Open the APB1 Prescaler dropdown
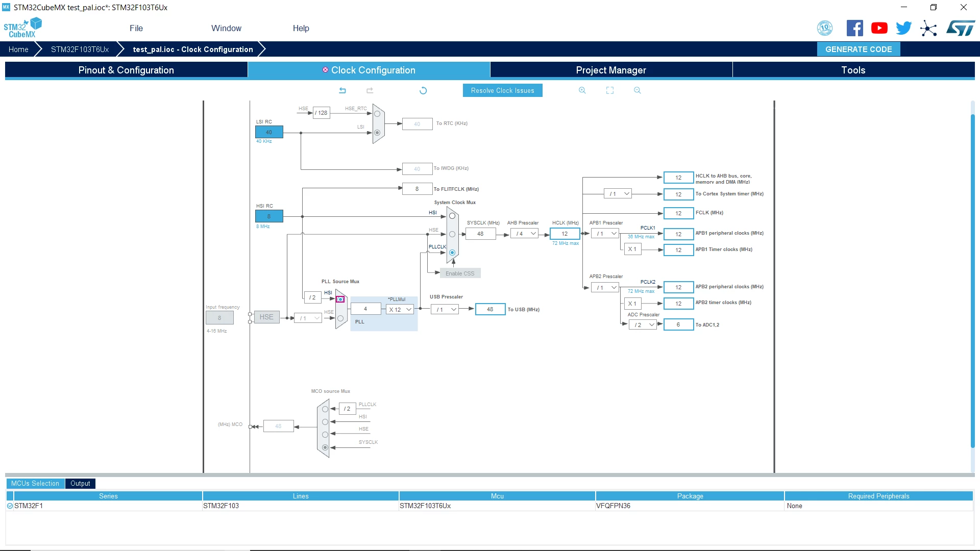 click(605, 234)
